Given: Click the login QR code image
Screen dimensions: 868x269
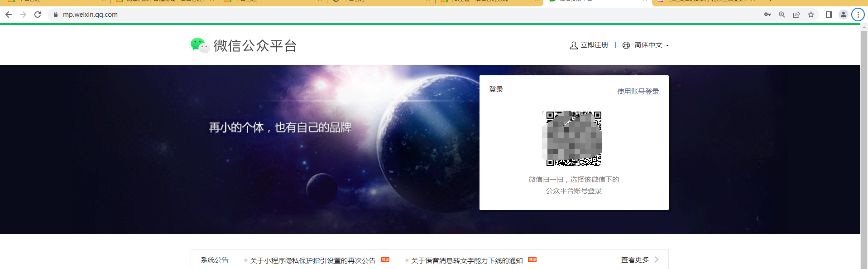Looking at the screenshot, I should (x=574, y=138).
